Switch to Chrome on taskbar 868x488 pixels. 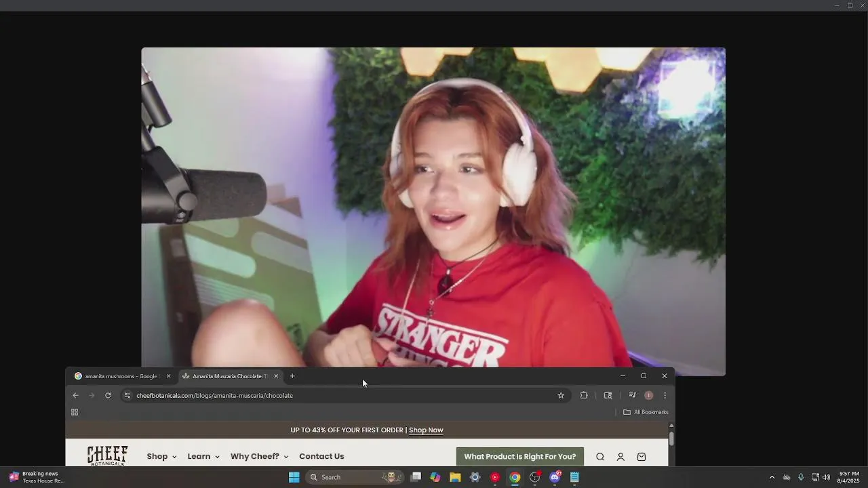(x=515, y=477)
